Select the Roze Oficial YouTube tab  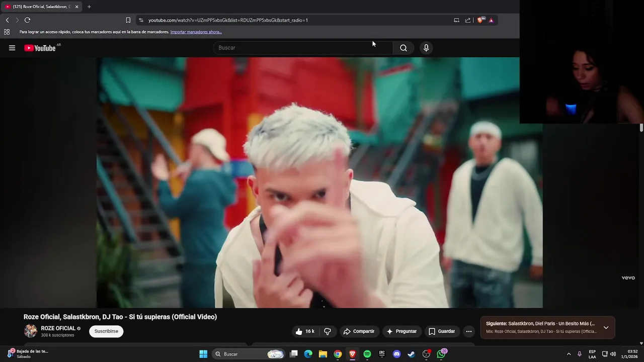(42, 7)
